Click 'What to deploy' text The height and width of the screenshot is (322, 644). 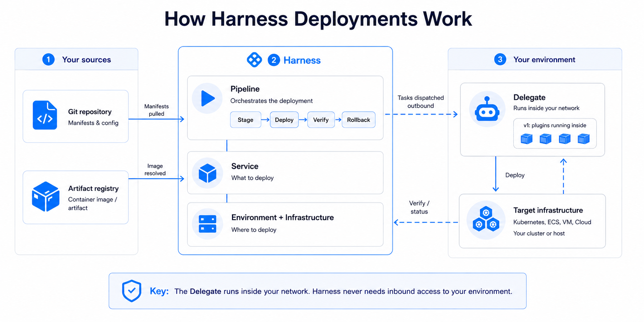pyautogui.click(x=252, y=178)
